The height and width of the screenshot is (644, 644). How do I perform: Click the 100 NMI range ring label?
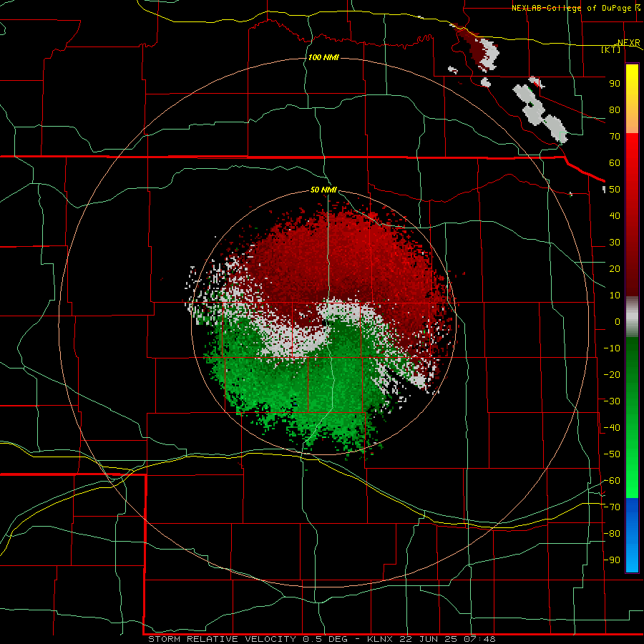pyautogui.click(x=323, y=57)
